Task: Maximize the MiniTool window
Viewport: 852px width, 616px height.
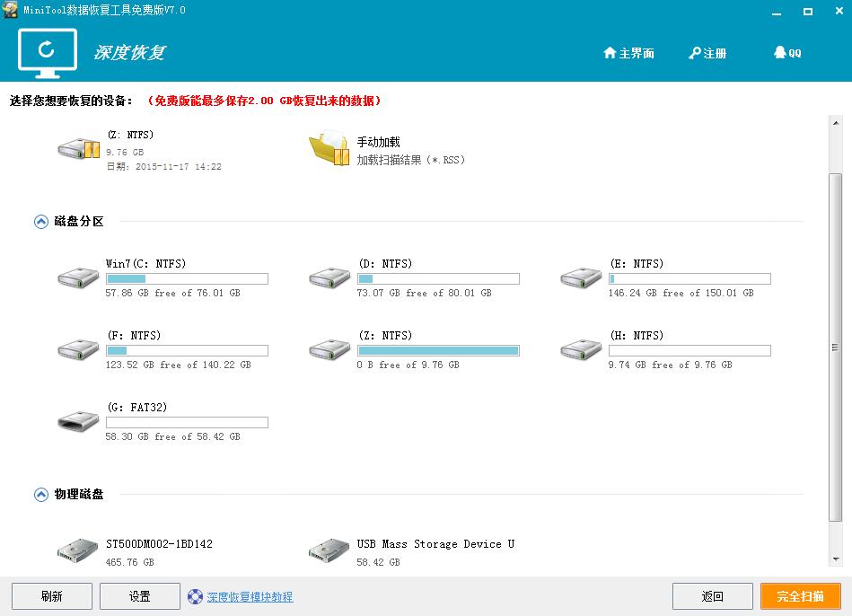Action: pyautogui.click(x=808, y=11)
